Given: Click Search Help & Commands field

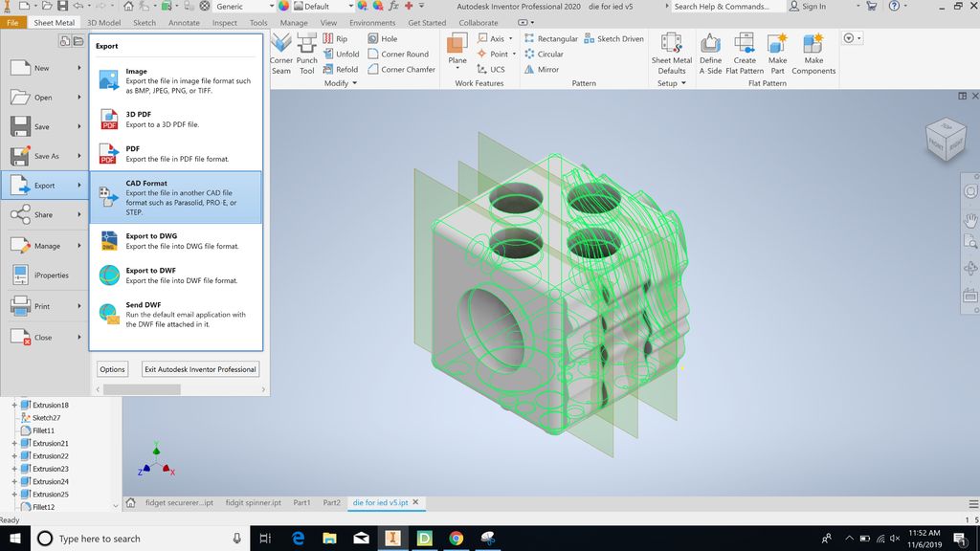Looking at the screenshot, I should click(x=727, y=7).
